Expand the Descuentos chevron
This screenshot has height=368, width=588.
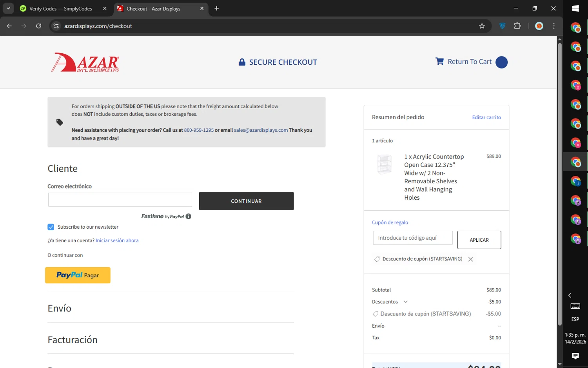pos(406,302)
